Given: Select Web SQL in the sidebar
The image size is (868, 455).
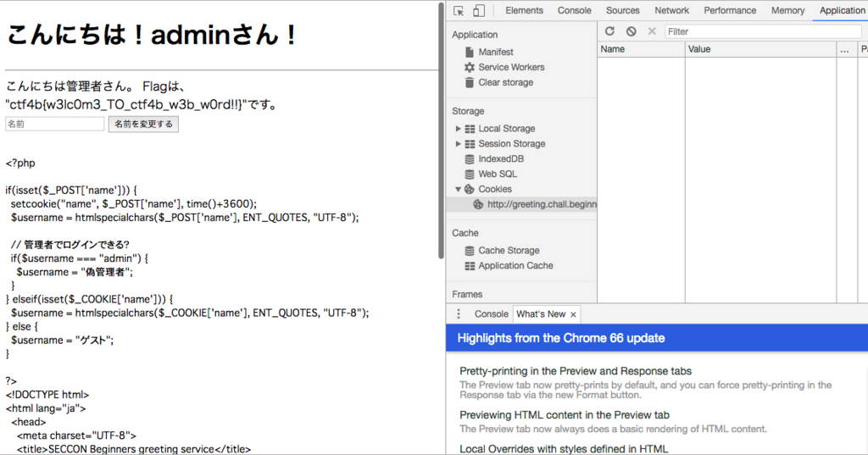Looking at the screenshot, I should pos(497,174).
